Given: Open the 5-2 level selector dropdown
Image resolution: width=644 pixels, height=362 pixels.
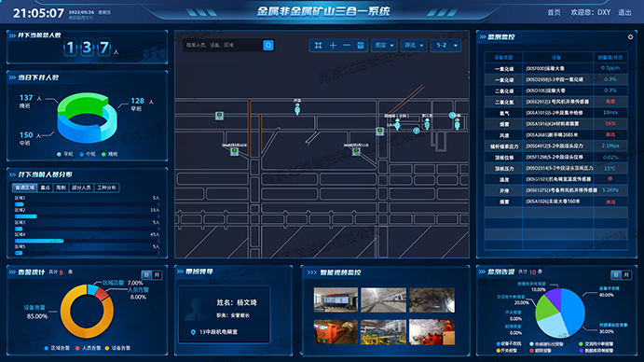Looking at the screenshot, I should [x=446, y=45].
